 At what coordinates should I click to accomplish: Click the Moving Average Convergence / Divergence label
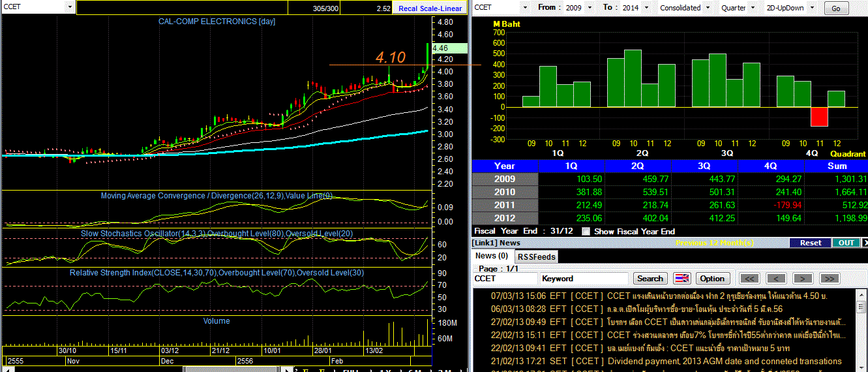(217, 196)
